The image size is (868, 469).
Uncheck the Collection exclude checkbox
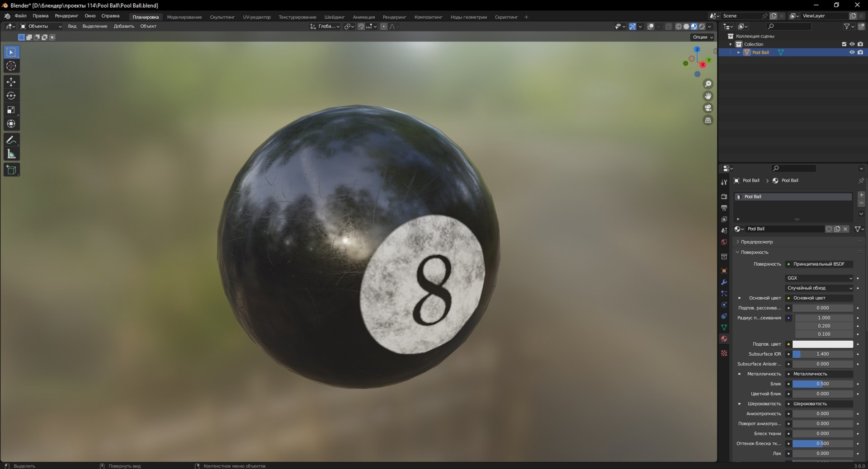point(844,44)
